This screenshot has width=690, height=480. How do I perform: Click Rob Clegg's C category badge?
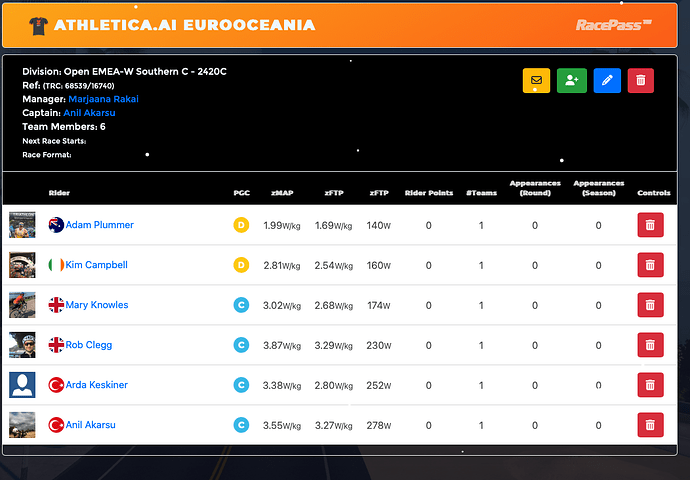(241, 345)
